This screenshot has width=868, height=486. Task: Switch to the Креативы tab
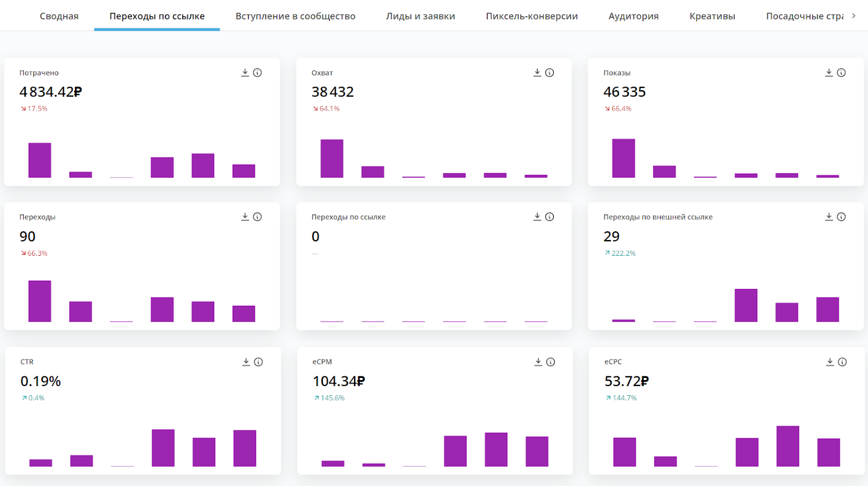coord(712,16)
